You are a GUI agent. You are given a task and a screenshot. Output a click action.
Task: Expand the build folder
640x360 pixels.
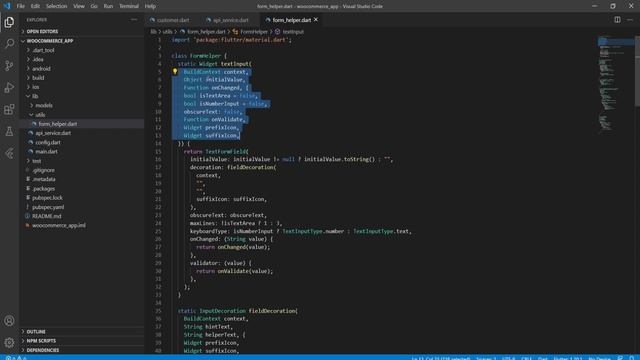82,78
